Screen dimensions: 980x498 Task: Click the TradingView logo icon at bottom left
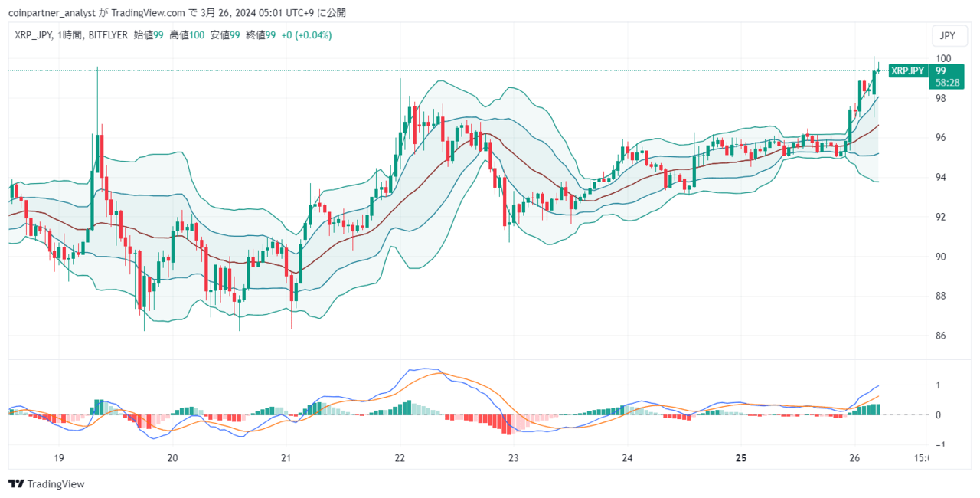point(16,484)
